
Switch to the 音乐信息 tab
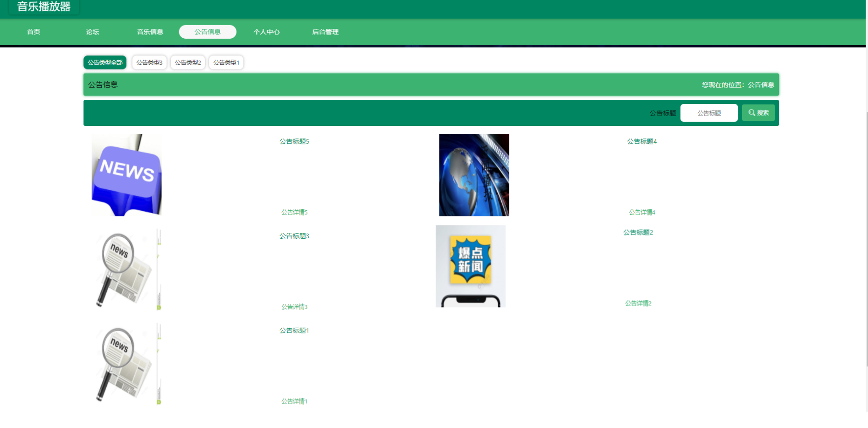pyautogui.click(x=150, y=32)
